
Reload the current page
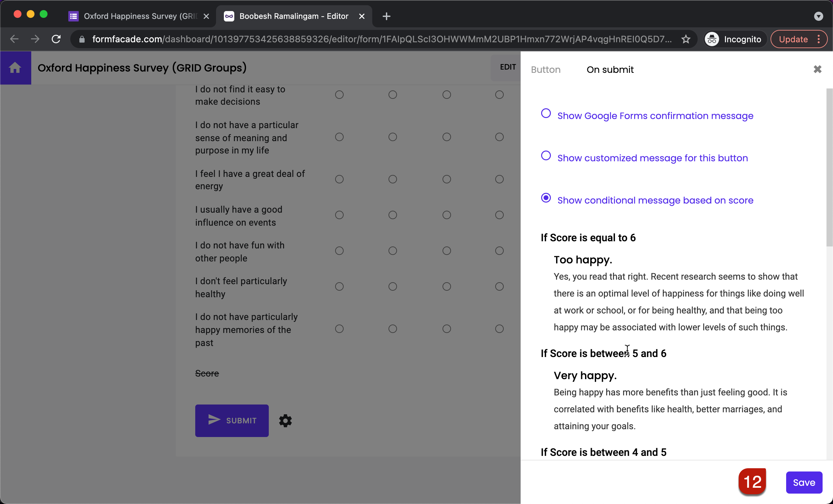pos(56,39)
